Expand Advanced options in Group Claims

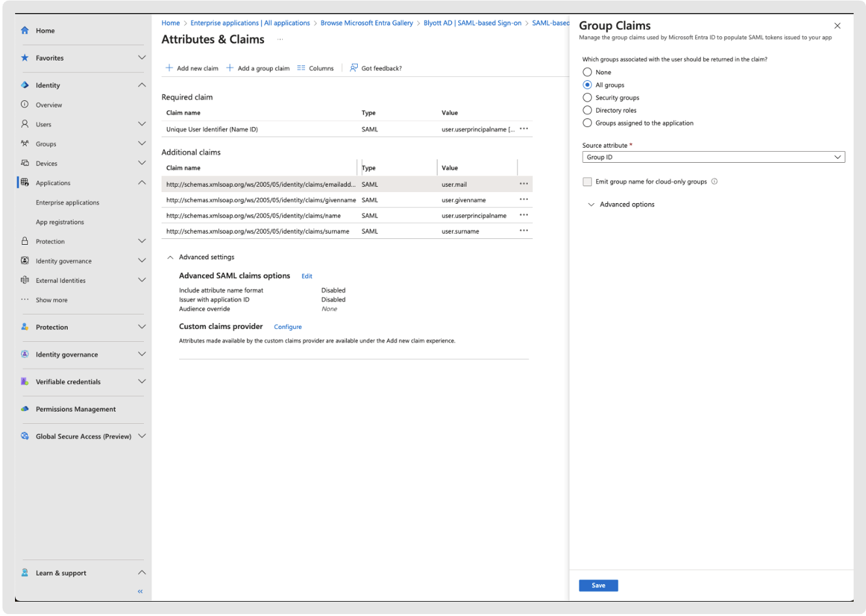point(621,204)
